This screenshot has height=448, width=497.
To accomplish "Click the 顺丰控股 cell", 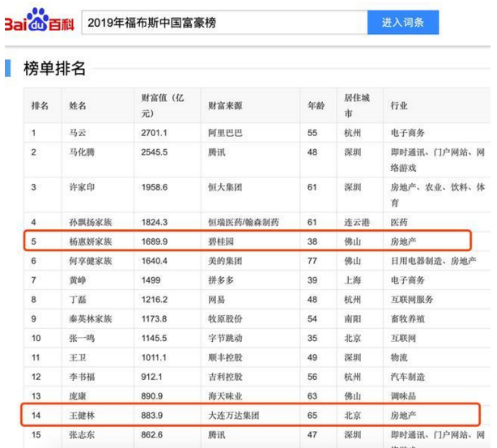I will click(x=225, y=357).
